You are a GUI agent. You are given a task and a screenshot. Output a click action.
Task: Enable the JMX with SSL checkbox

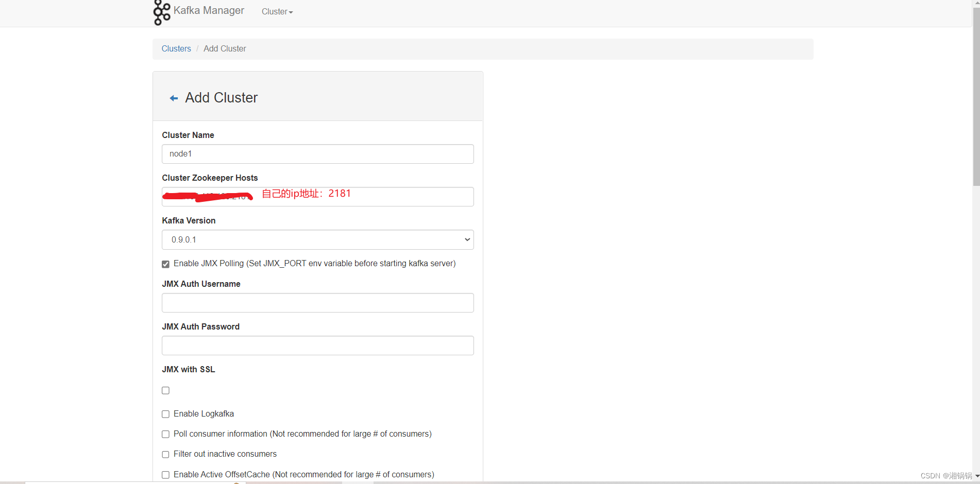(165, 390)
